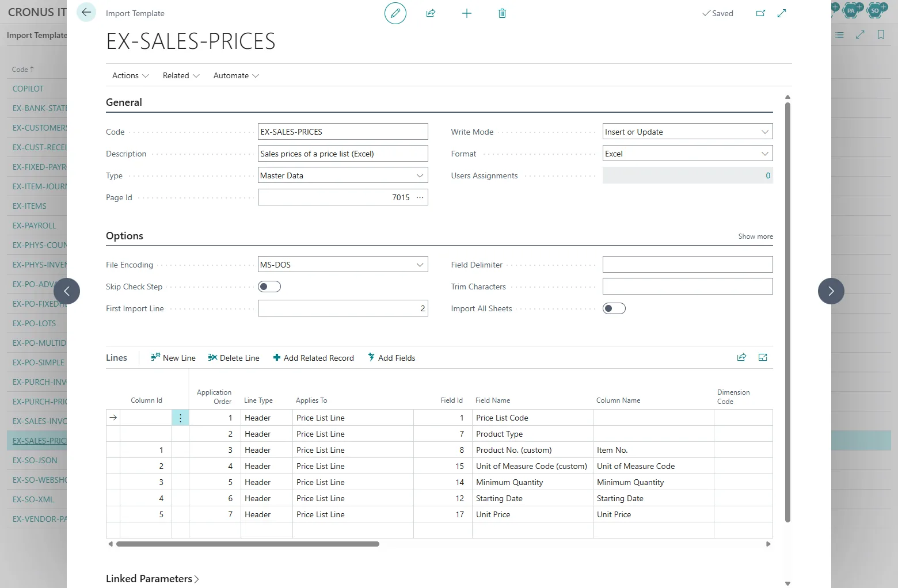Click the edit pencil icon

click(395, 13)
